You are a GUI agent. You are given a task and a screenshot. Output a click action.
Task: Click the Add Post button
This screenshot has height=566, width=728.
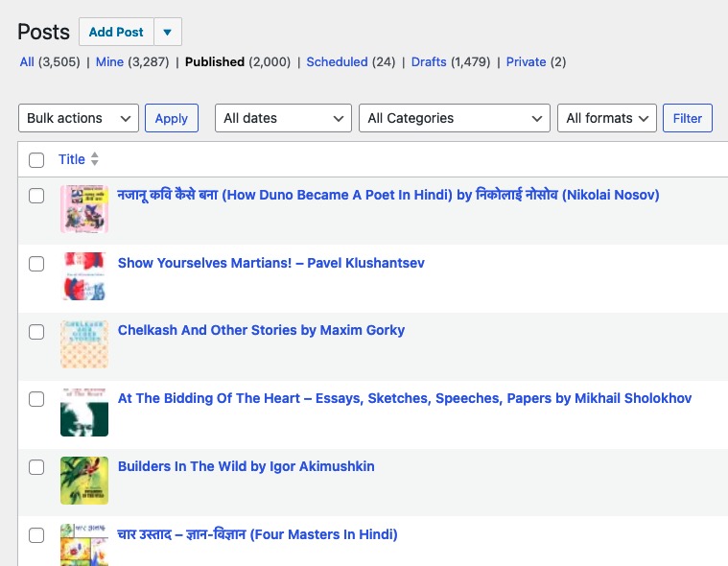point(116,33)
